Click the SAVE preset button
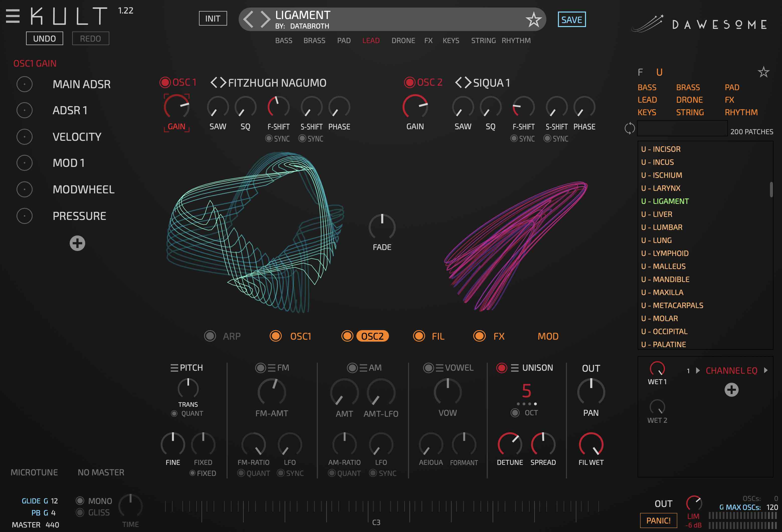Viewport: 782px width, 532px height. point(572,20)
